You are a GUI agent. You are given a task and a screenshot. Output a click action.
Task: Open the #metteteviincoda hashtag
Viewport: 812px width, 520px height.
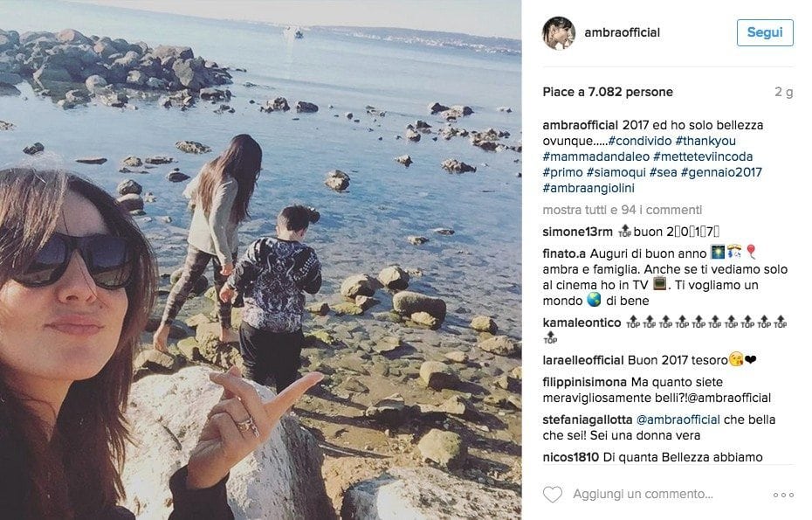pos(703,156)
